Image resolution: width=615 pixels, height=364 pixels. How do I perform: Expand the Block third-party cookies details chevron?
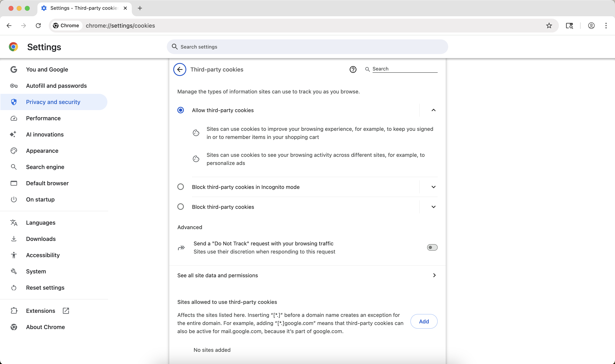[433, 207]
